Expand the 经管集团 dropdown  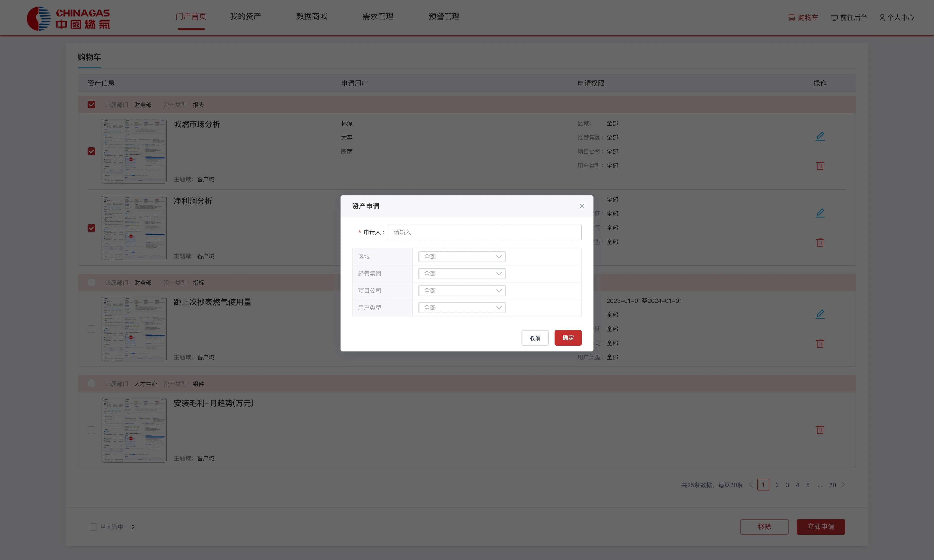click(x=462, y=274)
